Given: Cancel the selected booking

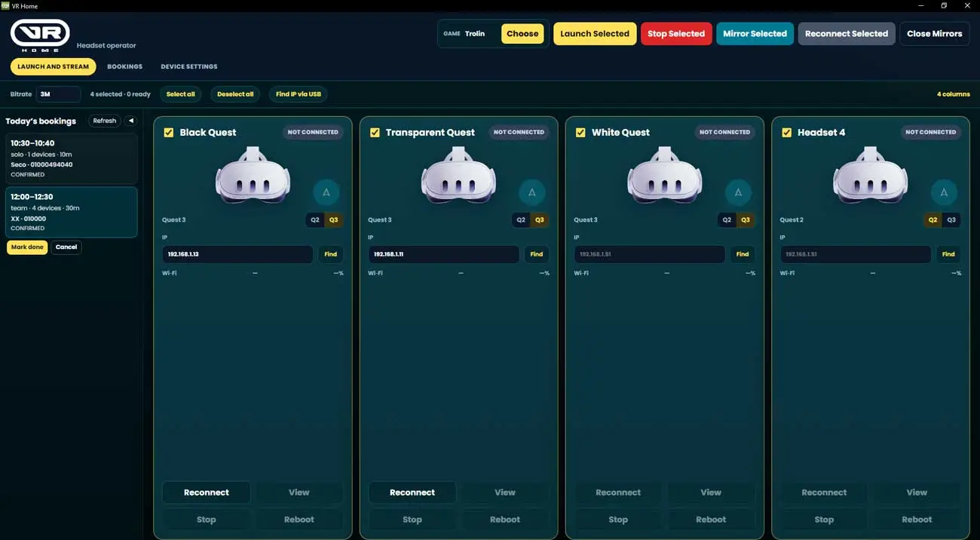Looking at the screenshot, I should [66, 247].
